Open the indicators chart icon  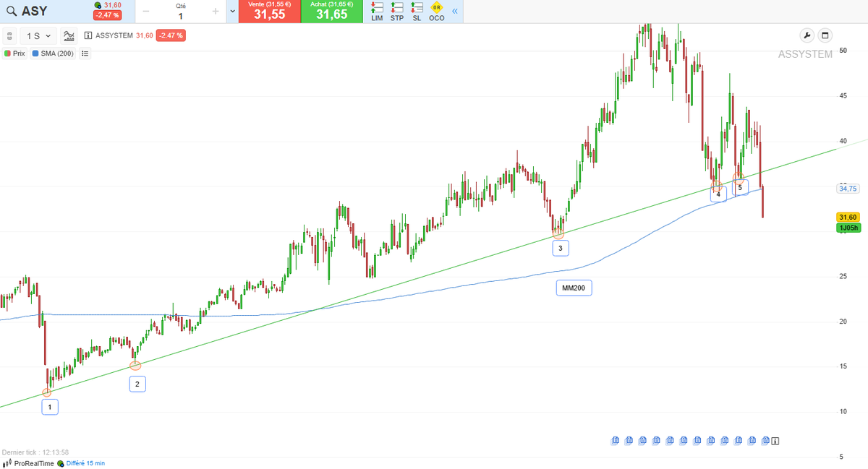coord(69,35)
